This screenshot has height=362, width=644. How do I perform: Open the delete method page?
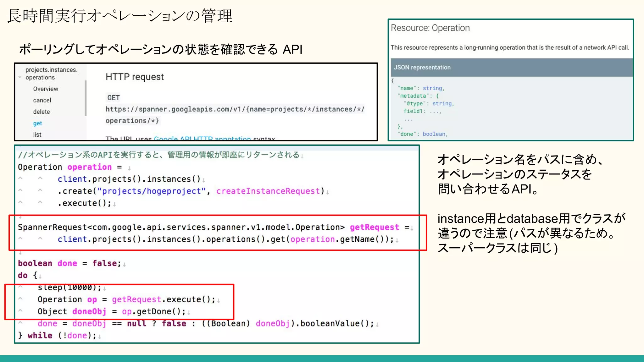[x=42, y=112]
